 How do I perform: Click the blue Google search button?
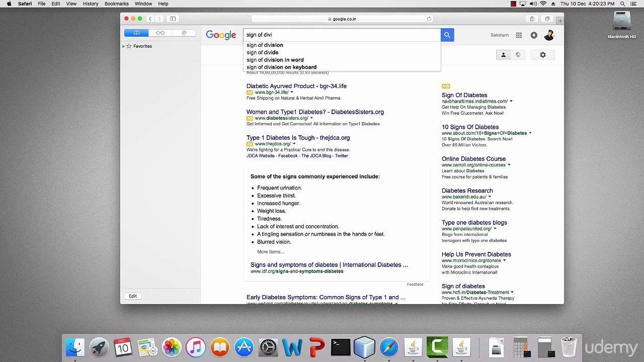coord(447,35)
